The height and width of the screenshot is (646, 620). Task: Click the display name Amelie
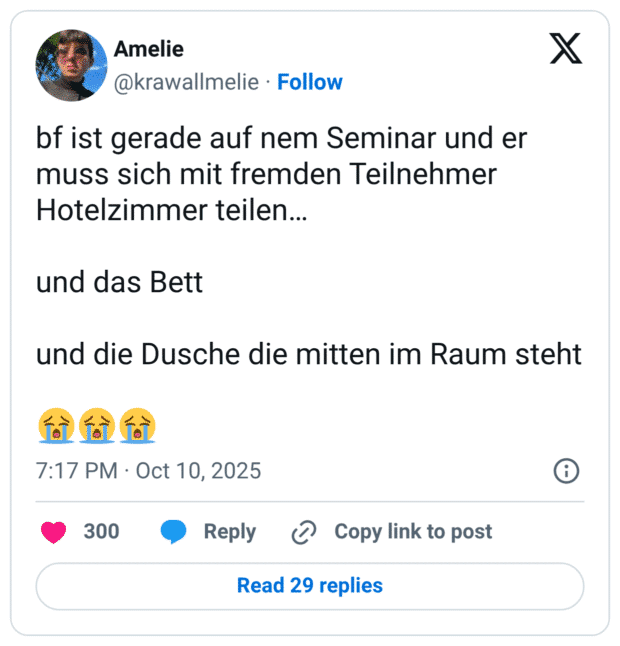click(x=149, y=49)
